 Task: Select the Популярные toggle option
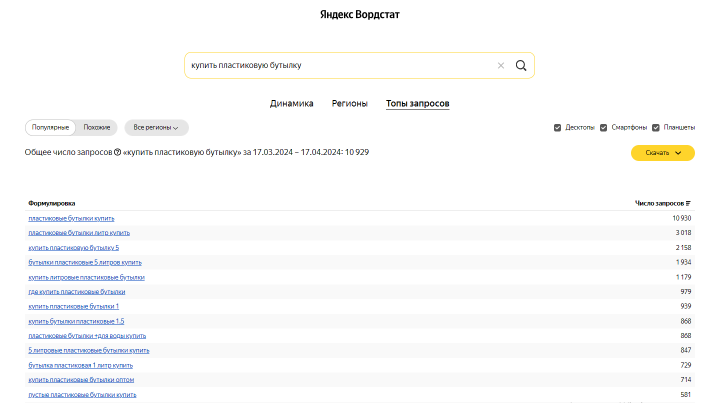[50, 127]
